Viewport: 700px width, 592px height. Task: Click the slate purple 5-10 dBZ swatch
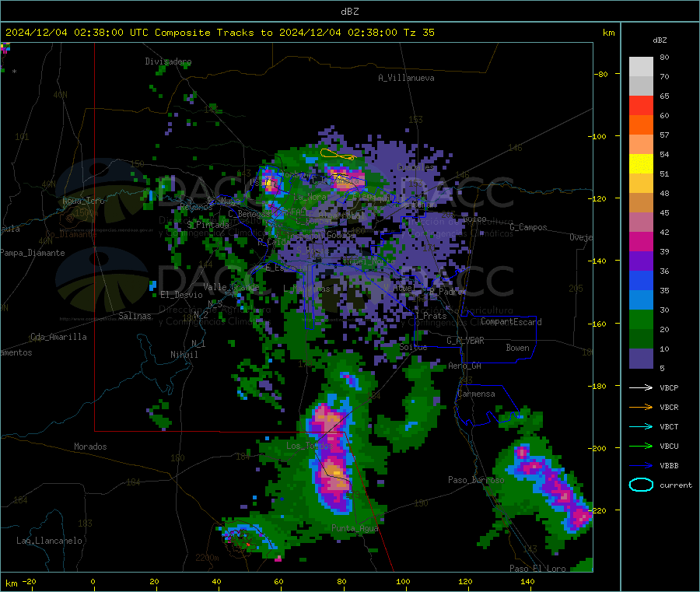coord(641,359)
